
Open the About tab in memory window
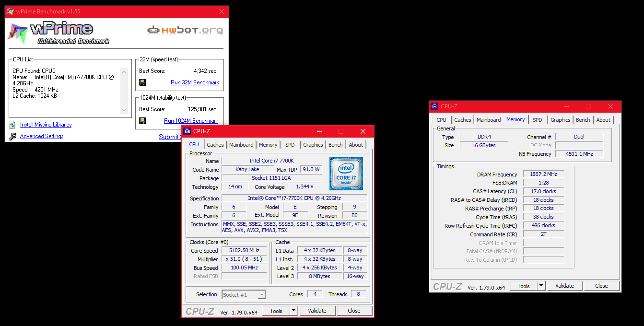pyautogui.click(x=603, y=120)
